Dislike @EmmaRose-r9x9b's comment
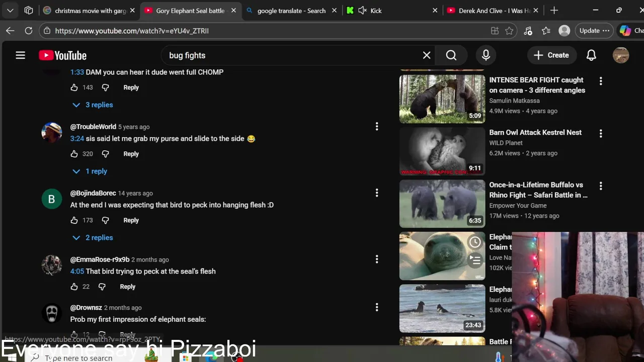This screenshot has height=362, width=644. (x=102, y=287)
